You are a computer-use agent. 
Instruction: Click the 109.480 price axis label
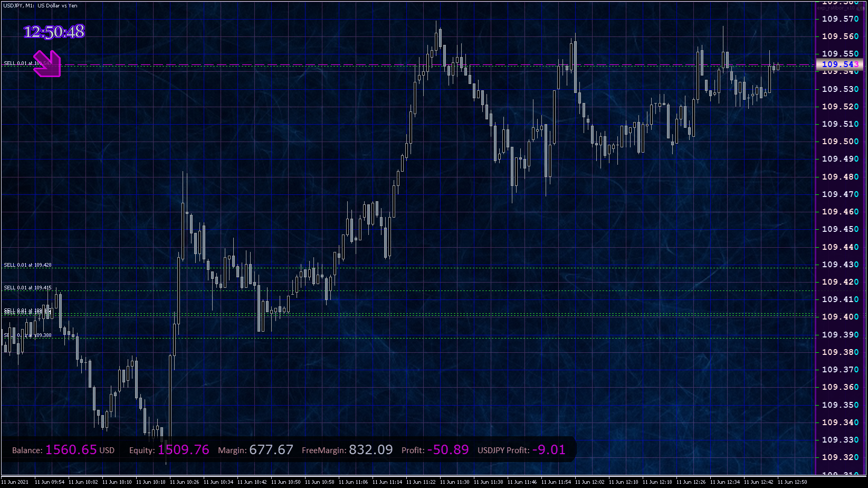841,177
